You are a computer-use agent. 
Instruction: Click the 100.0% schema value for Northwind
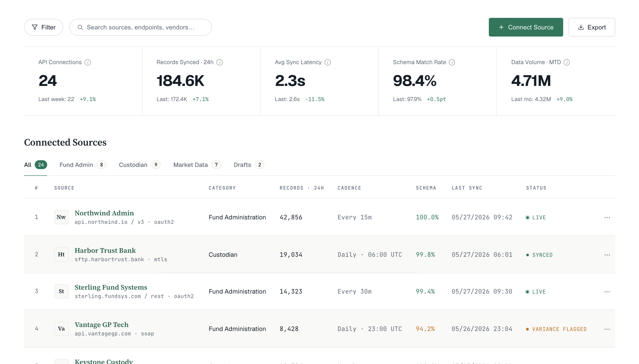pyautogui.click(x=427, y=217)
